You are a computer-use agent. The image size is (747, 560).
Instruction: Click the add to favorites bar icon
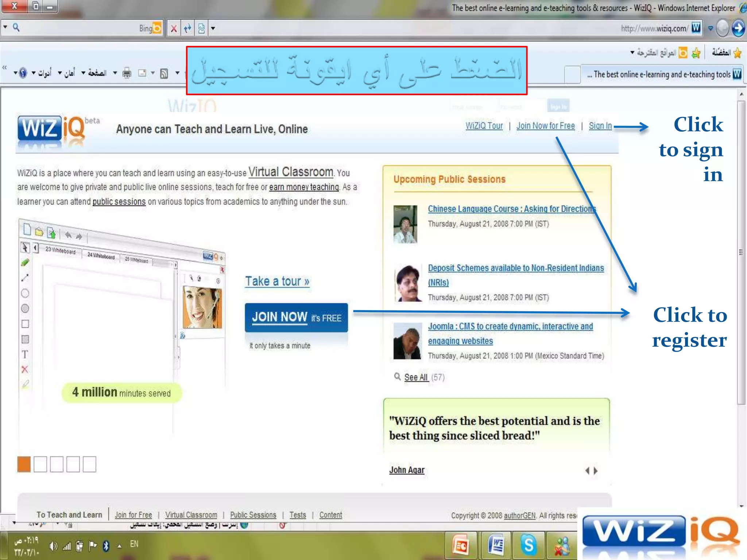pyautogui.click(x=696, y=53)
